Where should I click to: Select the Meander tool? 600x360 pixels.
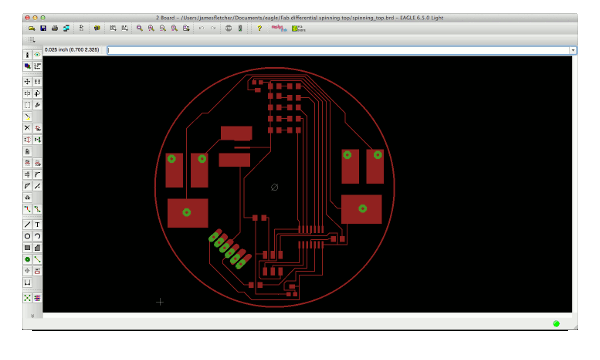coord(27,198)
